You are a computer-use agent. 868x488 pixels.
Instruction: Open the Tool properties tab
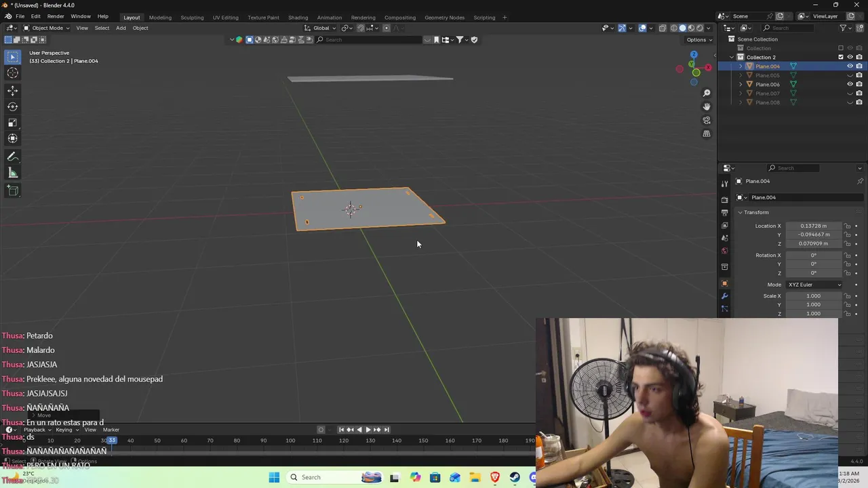tap(724, 184)
